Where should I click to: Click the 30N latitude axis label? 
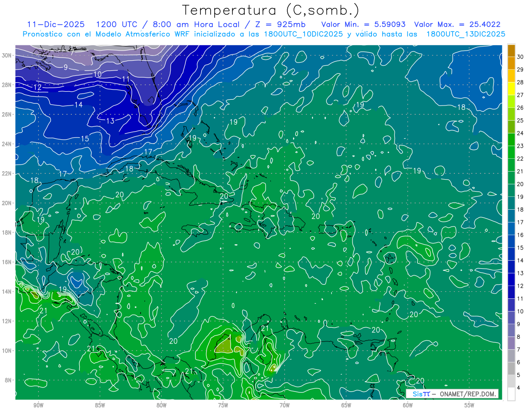click(x=7, y=55)
